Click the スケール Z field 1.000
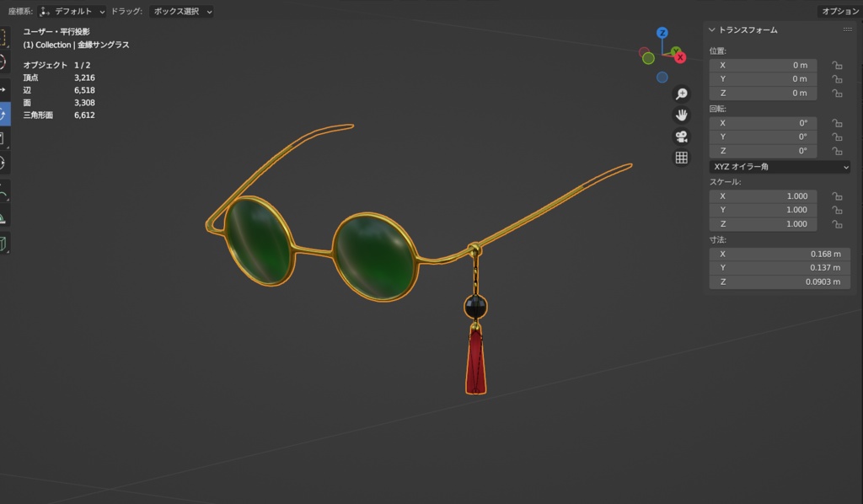Viewport: 863px width, 504px height. [763, 224]
